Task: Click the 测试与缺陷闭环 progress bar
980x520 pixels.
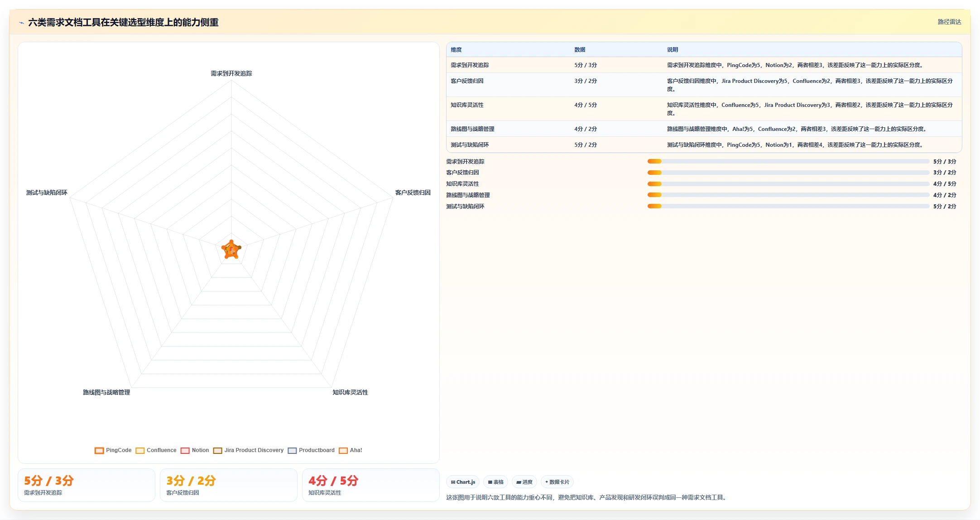Action: (x=788, y=206)
